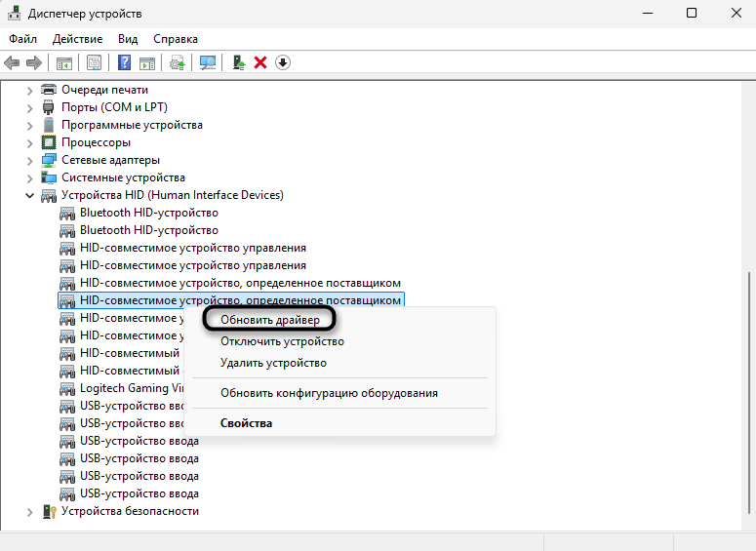
Task: Click the Устройства HID category icon
Action: pos(49,195)
